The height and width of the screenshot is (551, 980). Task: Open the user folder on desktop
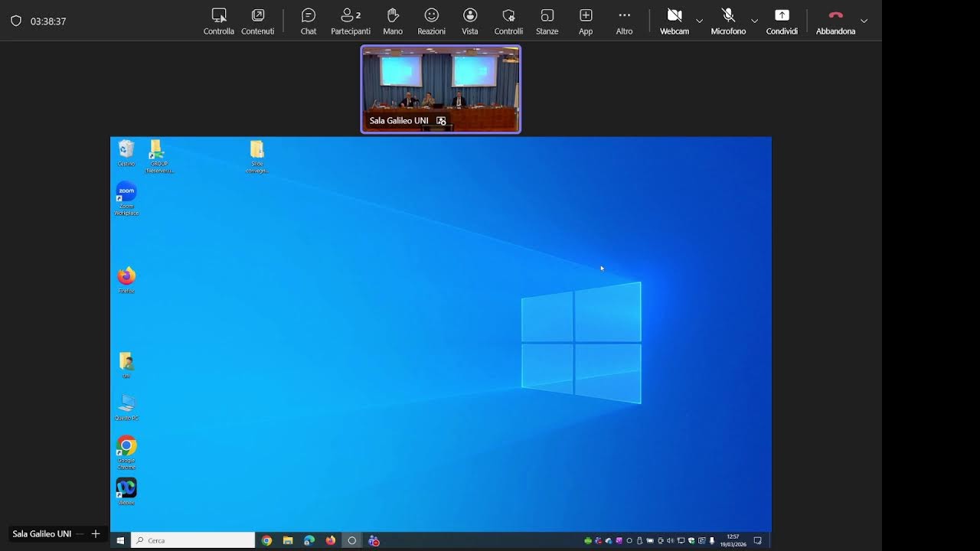click(126, 365)
